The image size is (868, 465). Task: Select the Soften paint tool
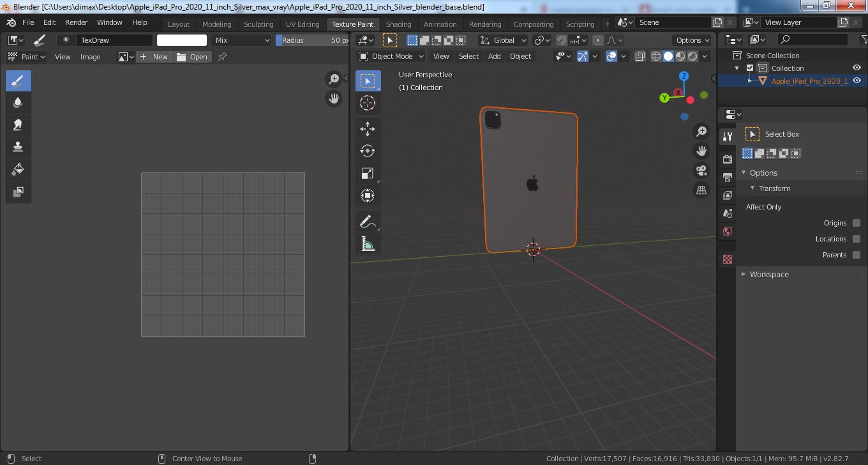pos(18,103)
